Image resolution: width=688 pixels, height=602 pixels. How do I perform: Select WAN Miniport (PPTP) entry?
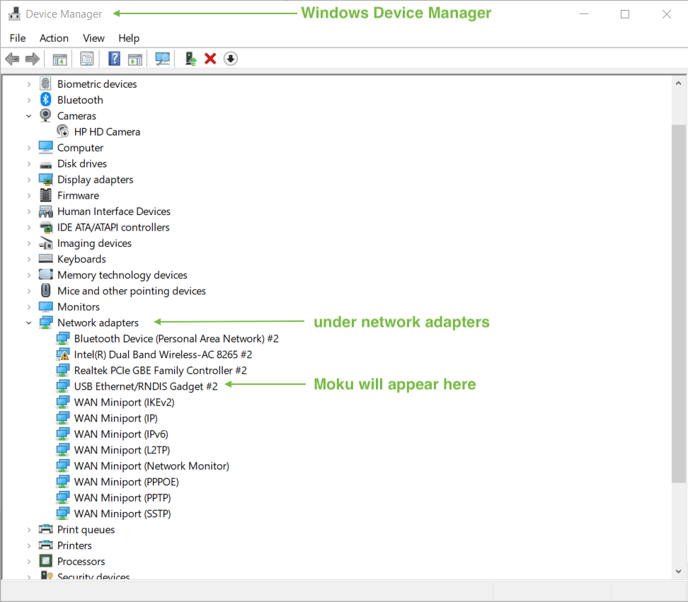click(122, 498)
